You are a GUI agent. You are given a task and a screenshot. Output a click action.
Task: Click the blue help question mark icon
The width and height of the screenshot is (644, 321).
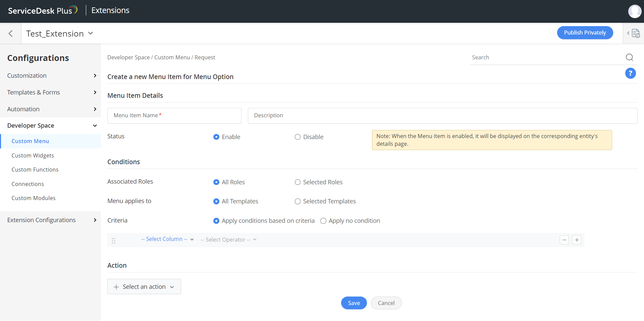coord(631,73)
